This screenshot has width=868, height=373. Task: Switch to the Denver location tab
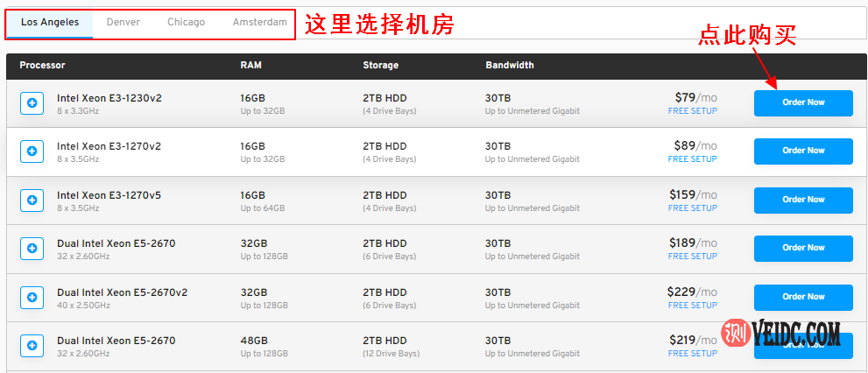123,23
